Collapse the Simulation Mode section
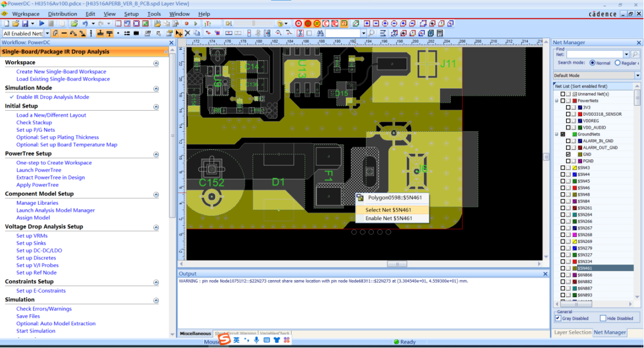 point(156,89)
